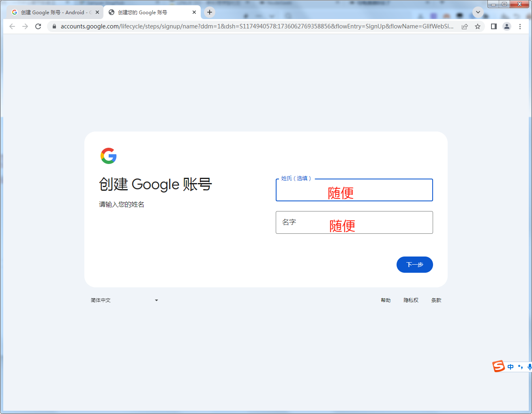Image resolution: width=532 pixels, height=414 pixels.
Task: Go back to the previous page
Action: tap(12, 26)
